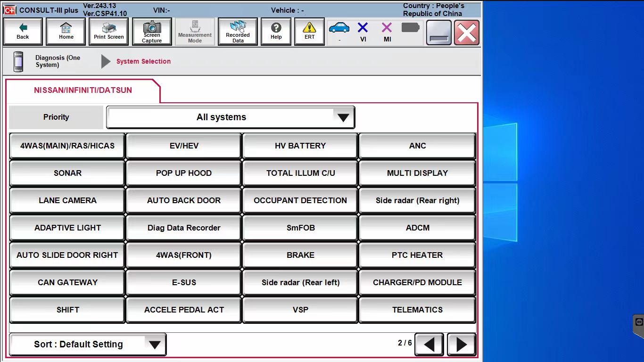Open the All systems dropdown
644x362 pixels.
[231, 117]
